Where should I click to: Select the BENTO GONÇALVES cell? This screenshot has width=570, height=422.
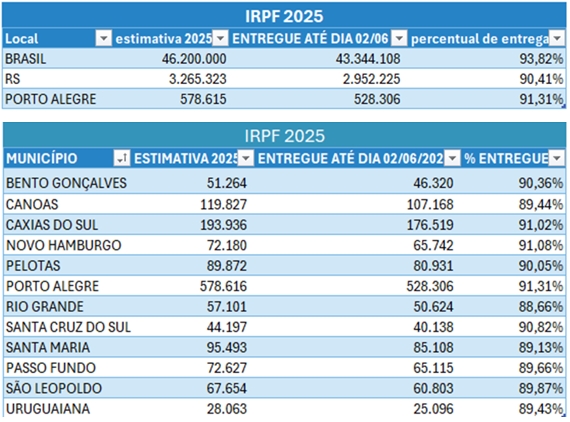(67, 181)
